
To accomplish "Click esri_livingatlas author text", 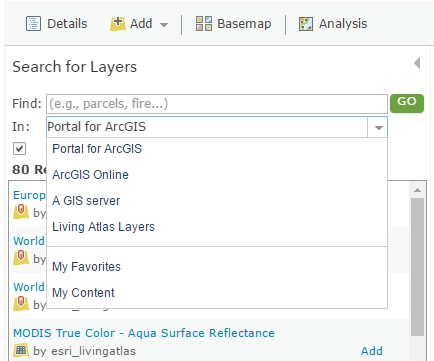I will pyautogui.click(x=93, y=351).
